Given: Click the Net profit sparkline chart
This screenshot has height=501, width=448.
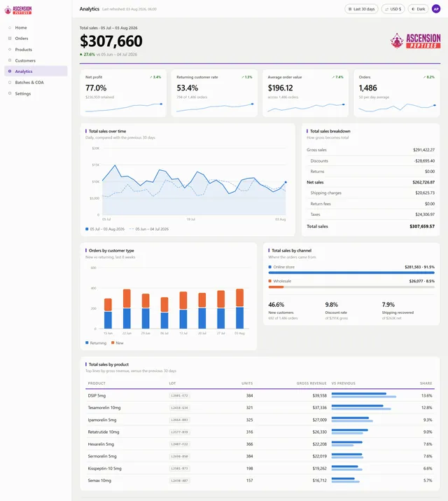Looking at the screenshot, I should pos(124,108).
